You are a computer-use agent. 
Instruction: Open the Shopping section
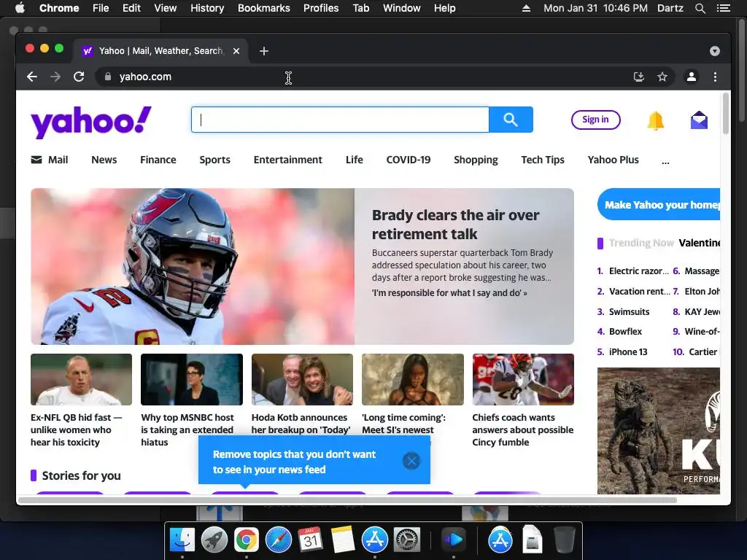click(x=476, y=160)
